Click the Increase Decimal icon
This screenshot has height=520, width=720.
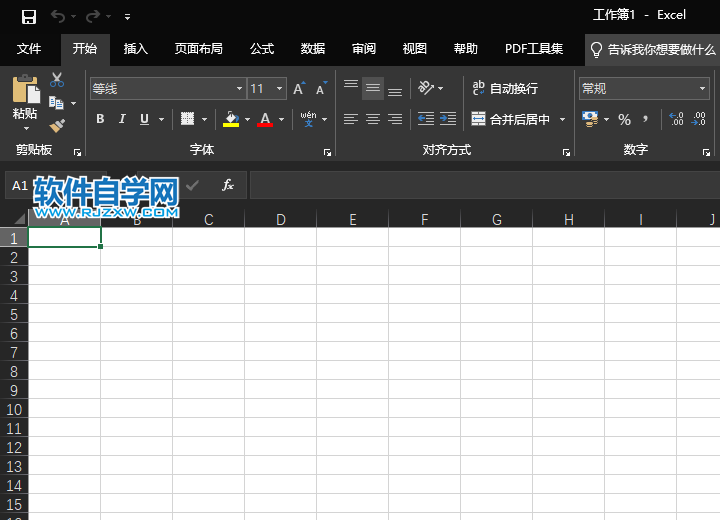click(x=676, y=119)
